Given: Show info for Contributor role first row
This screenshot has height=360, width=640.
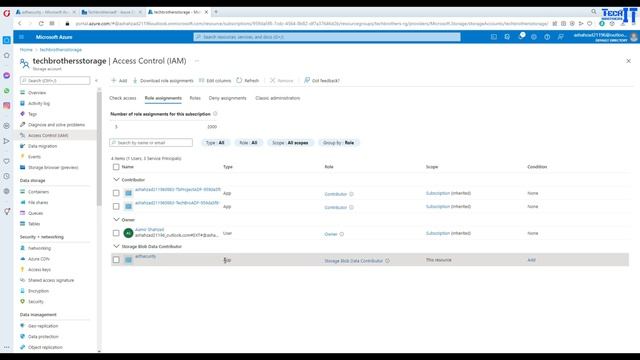Looking at the screenshot, I should click(351, 194).
